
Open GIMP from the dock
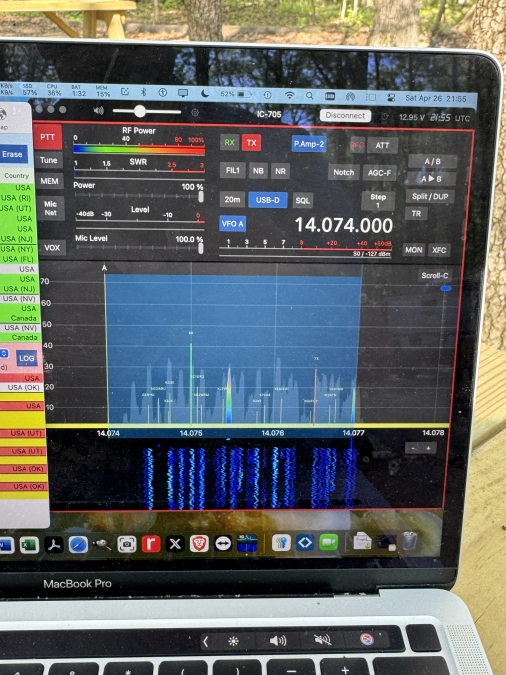coord(102,545)
